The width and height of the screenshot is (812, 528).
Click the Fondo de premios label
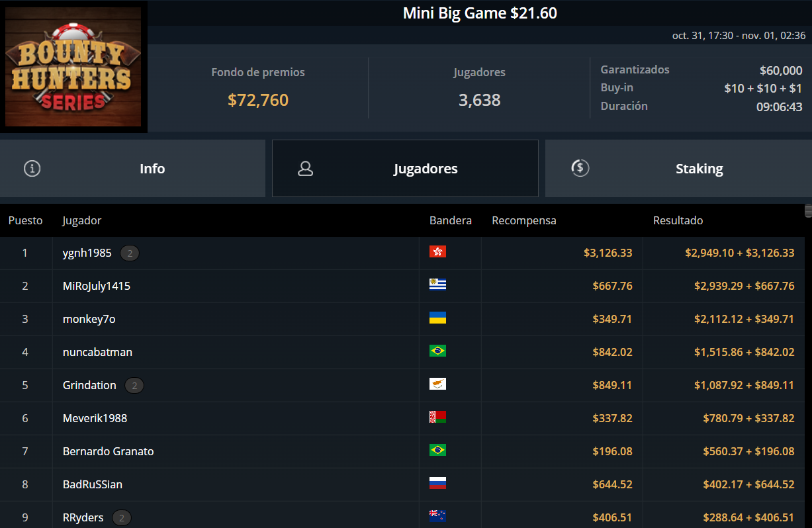click(x=258, y=72)
